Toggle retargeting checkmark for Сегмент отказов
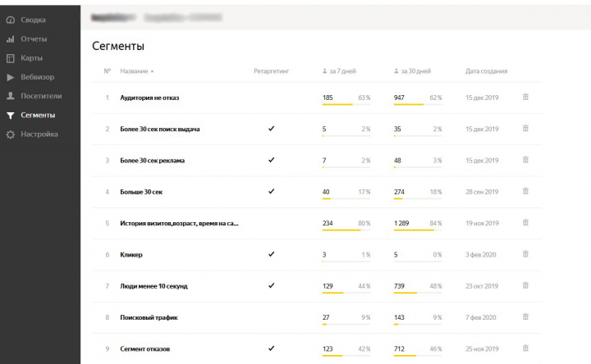This screenshot has height=364, width=591. (x=271, y=348)
